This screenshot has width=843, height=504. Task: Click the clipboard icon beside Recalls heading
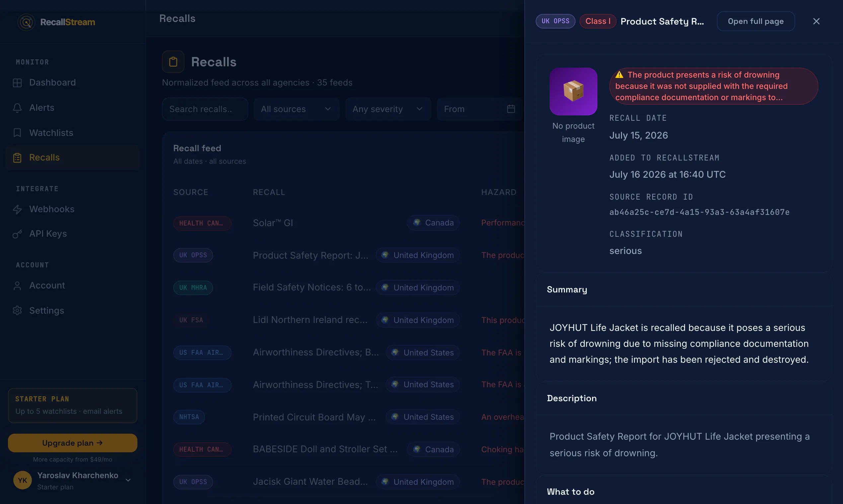pyautogui.click(x=173, y=62)
